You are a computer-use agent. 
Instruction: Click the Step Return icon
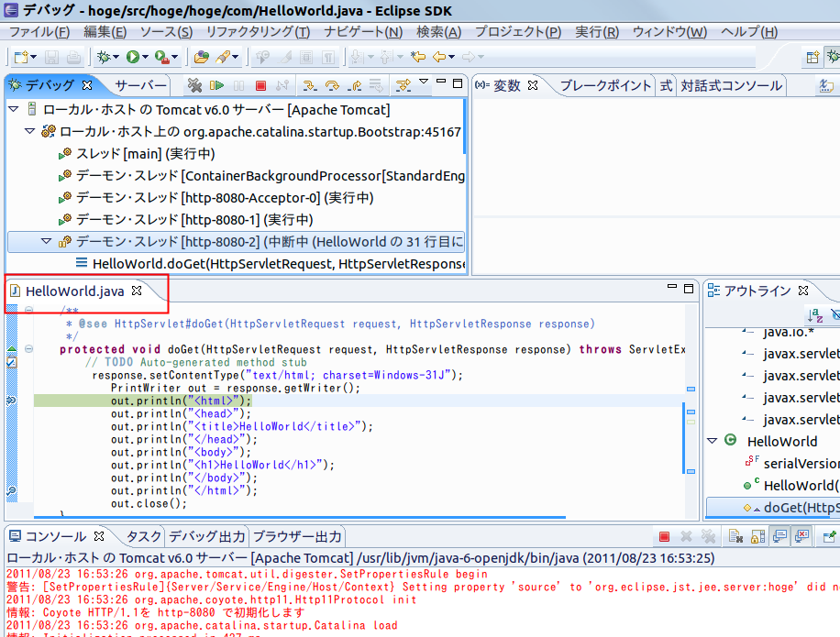[355, 85]
